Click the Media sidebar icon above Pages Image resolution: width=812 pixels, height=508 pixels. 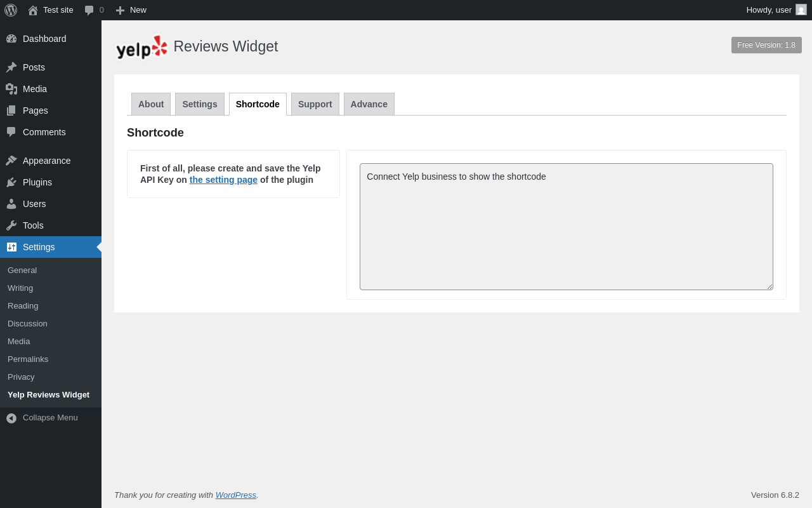pos(11,89)
